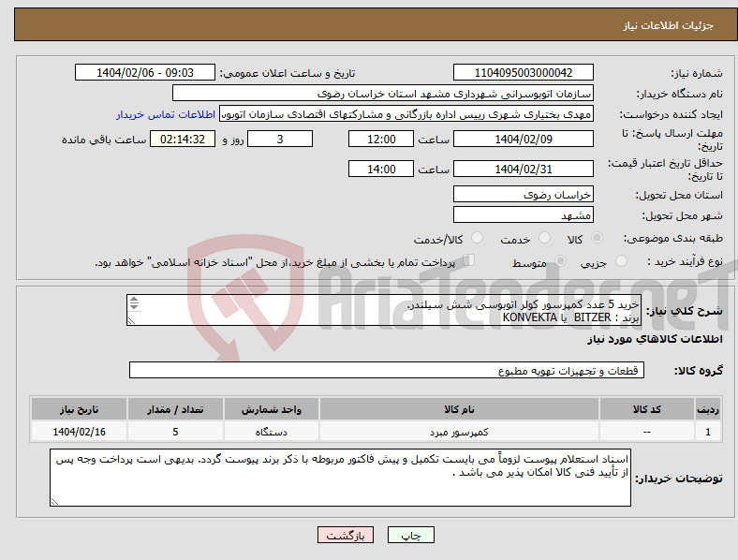Click the نام کالا column header
This screenshot has height=560, width=738.
pyautogui.click(x=459, y=409)
